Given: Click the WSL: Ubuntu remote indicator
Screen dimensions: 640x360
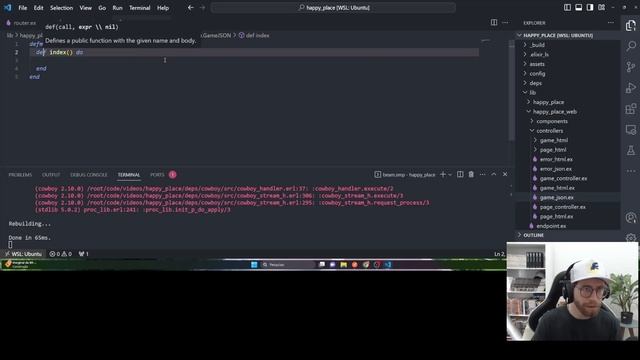Looking at the screenshot, I should [23, 254].
